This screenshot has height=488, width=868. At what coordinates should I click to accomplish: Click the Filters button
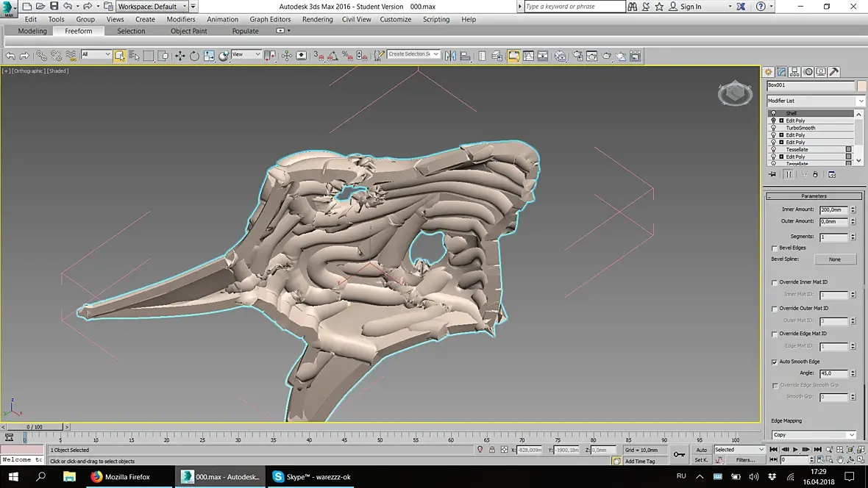pos(745,460)
